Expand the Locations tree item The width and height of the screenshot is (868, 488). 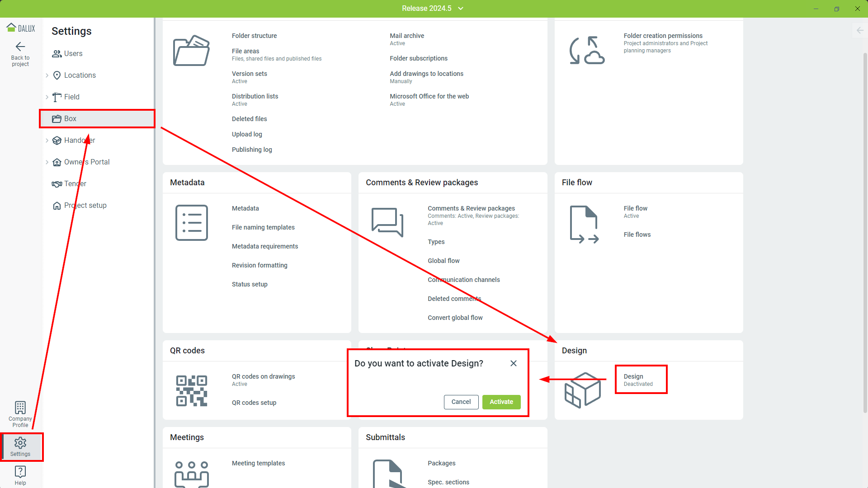click(x=47, y=75)
